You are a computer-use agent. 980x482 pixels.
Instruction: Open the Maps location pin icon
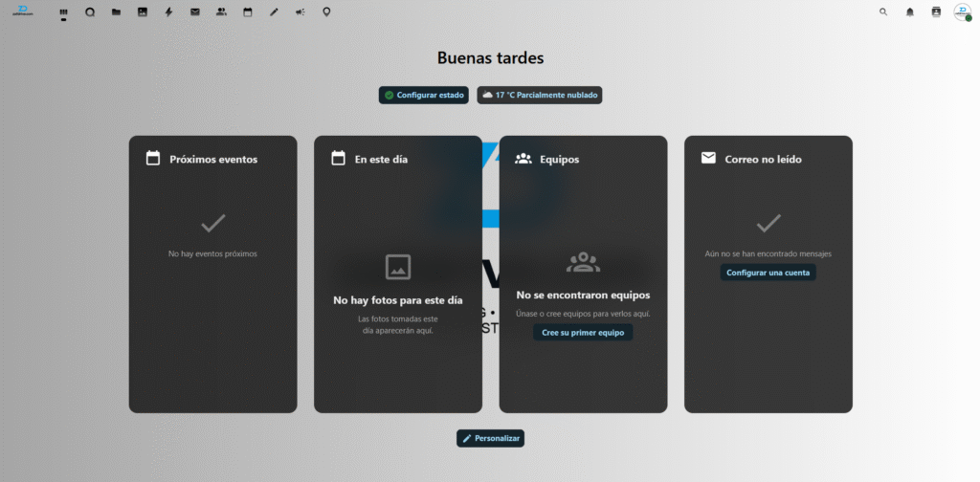click(326, 12)
